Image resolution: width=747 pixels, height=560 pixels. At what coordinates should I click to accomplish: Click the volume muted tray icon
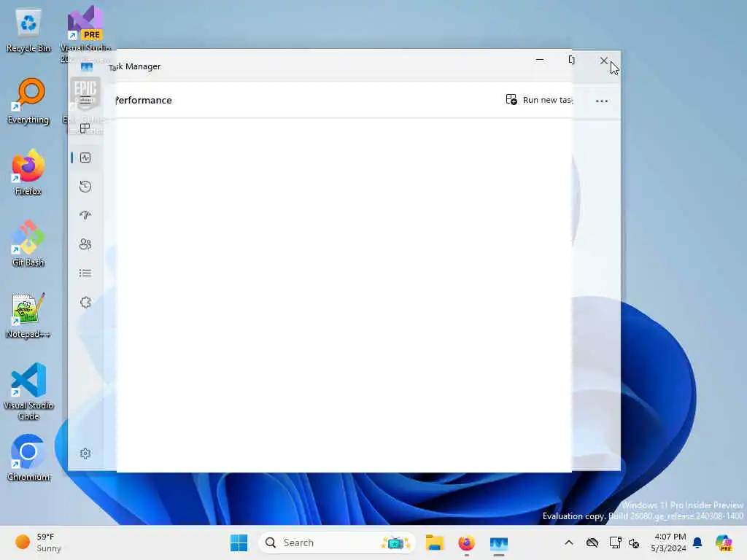pos(634,542)
